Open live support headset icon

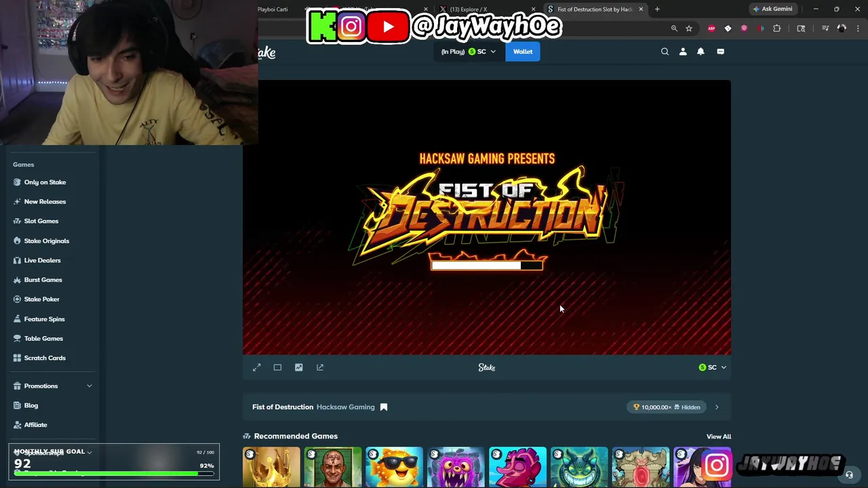(x=849, y=475)
